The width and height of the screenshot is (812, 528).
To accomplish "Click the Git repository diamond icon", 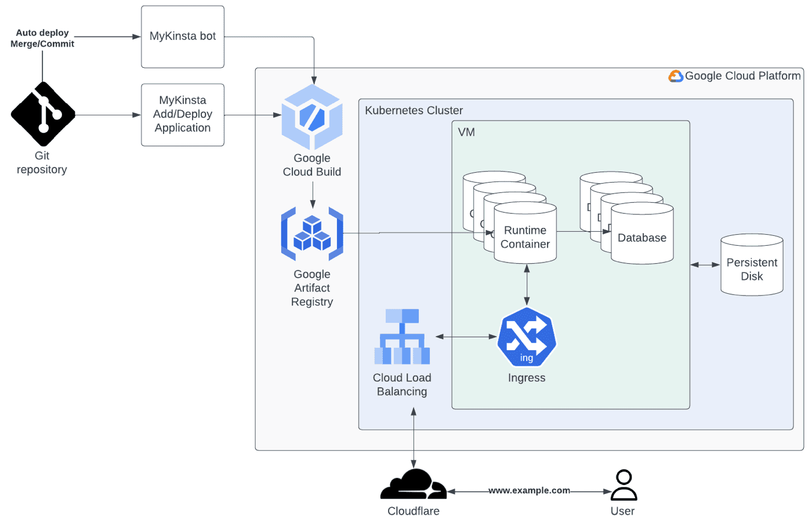I will coord(43,114).
